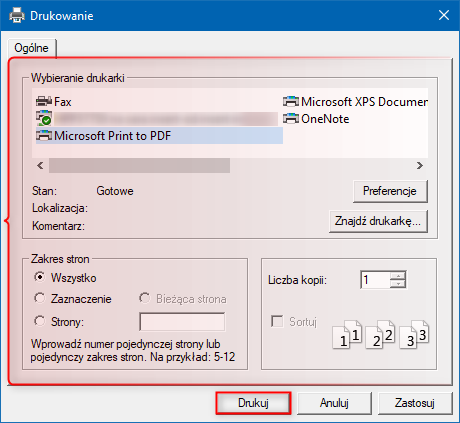Viewport: 460px width, 423px height.
Task: Click the Drukuj button
Action: tap(253, 403)
